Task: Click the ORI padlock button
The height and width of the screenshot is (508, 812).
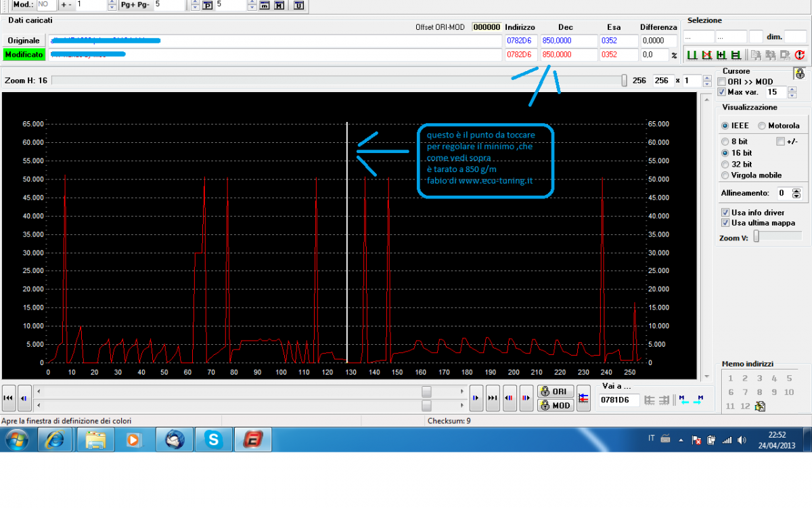Action: 556,391
